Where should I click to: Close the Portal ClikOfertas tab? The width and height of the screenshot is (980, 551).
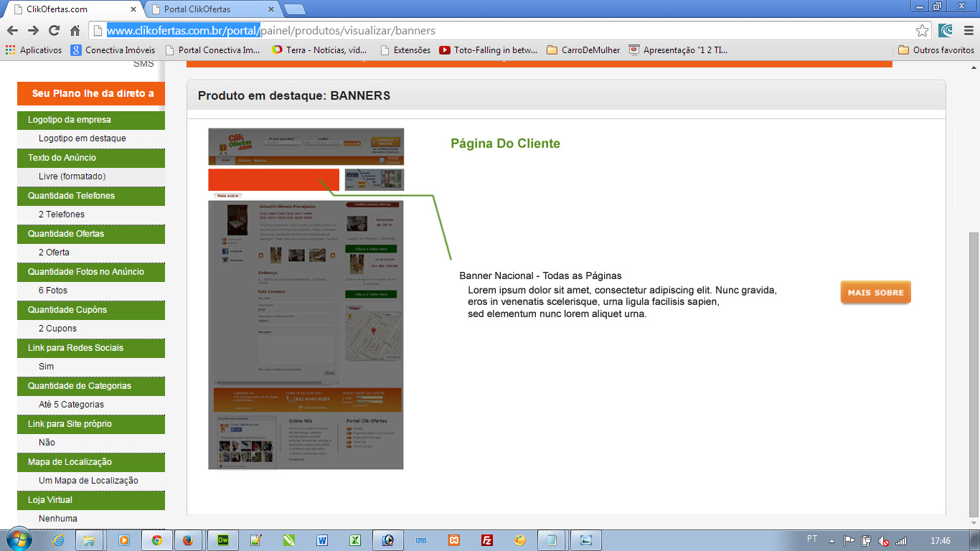[271, 9]
